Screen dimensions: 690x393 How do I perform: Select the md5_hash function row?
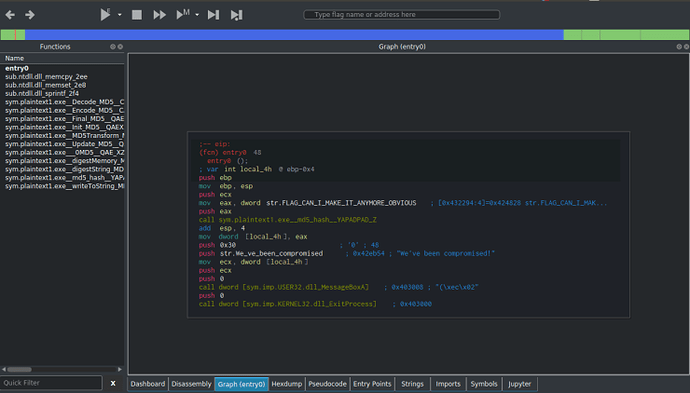click(62, 177)
